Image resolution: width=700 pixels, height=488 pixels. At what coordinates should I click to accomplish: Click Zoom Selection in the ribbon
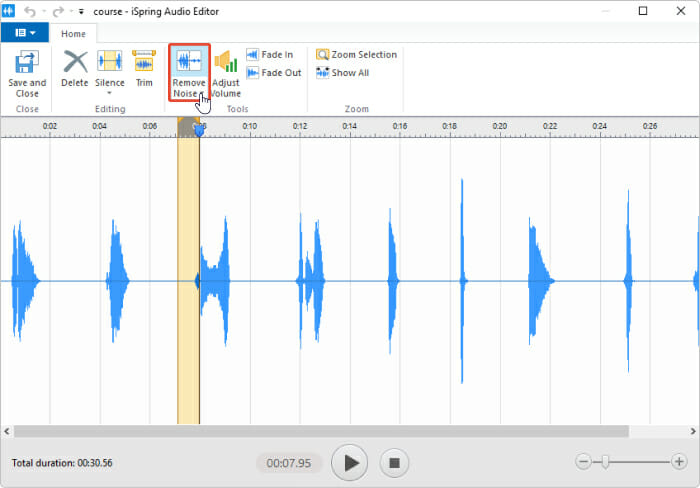tap(356, 54)
